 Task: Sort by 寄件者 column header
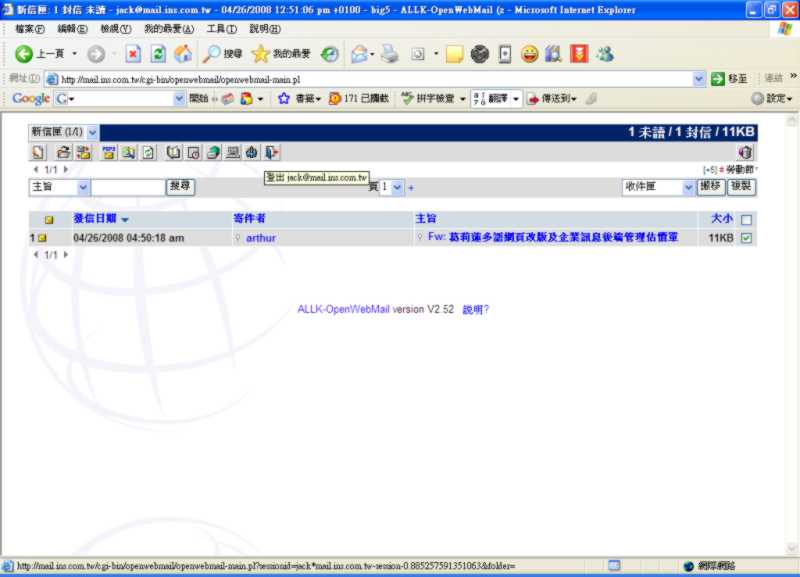[249, 218]
